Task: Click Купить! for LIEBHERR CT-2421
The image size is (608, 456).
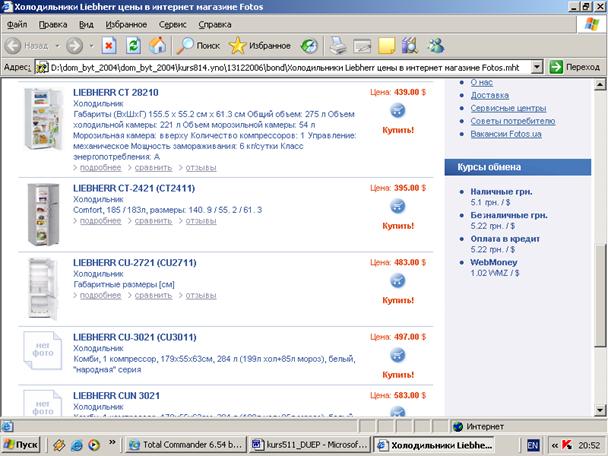Action: click(x=397, y=226)
